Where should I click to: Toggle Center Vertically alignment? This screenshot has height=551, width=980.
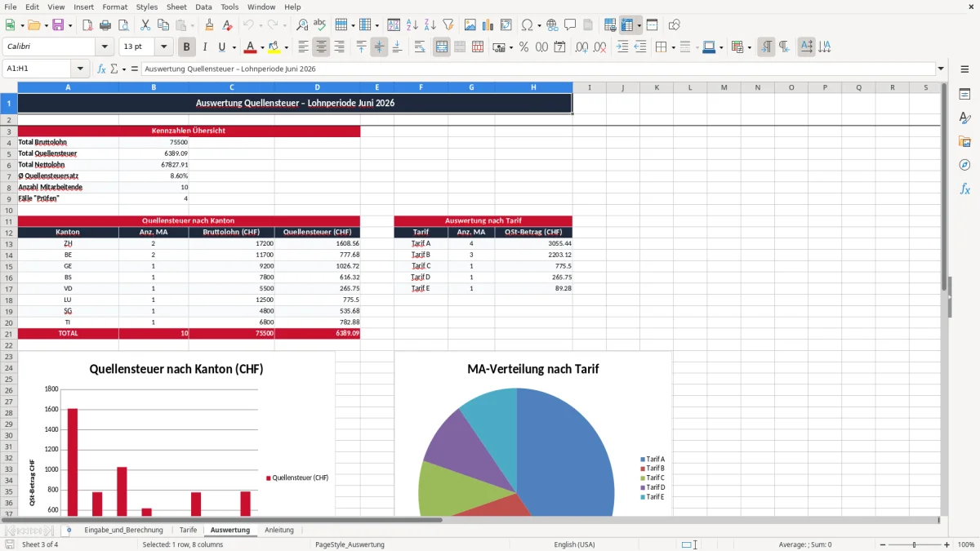pyautogui.click(x=379, y=47)
